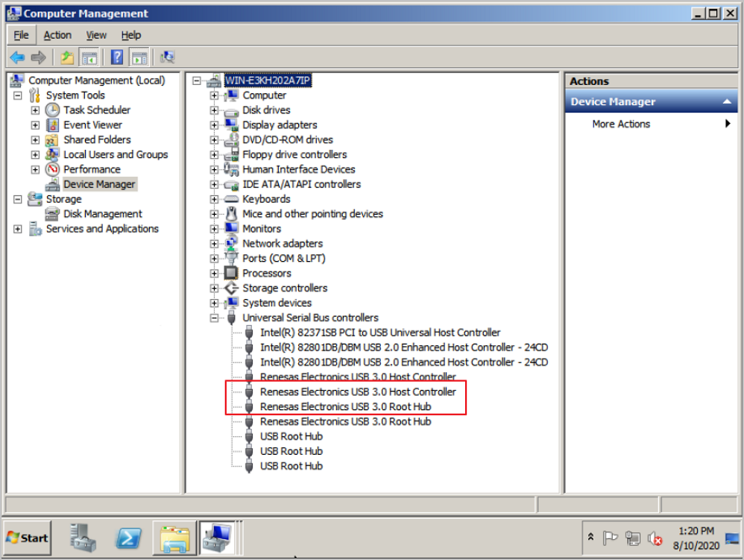This screenshot has height=560, width=744.
Task: Click the Shared Folders icon
Action: coord(51,140)
